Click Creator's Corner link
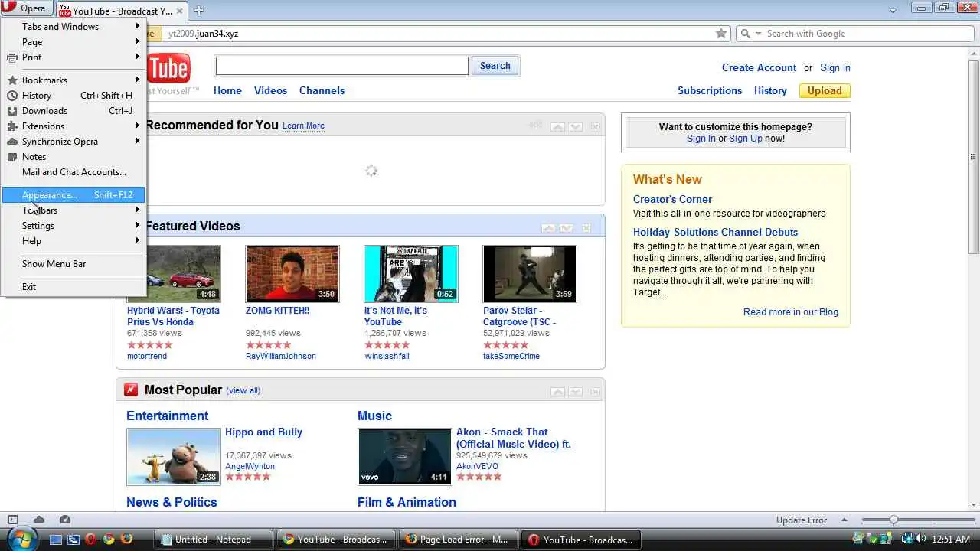The image size is (980, 551). (672, 199)
